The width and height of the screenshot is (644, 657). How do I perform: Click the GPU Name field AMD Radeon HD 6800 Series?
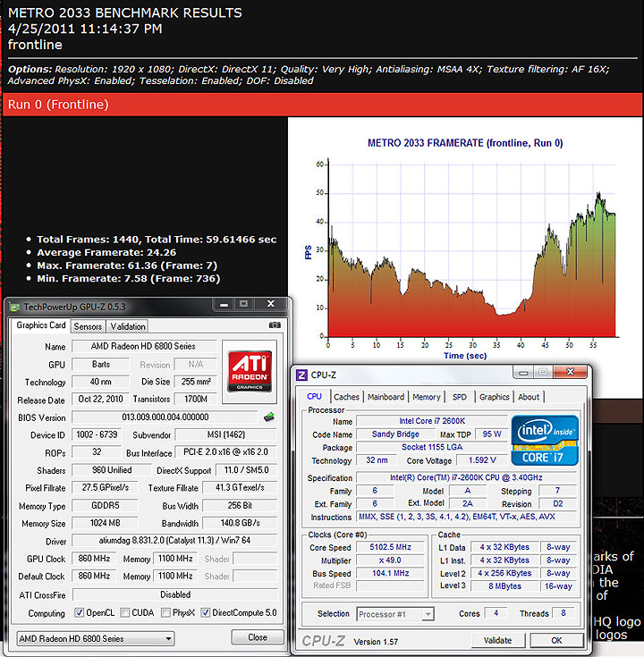click(x=144, y=346)
